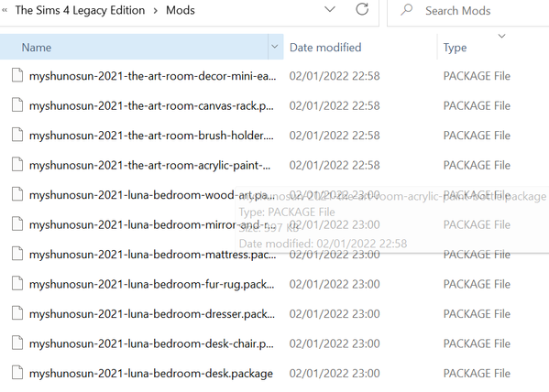This screenshot has height=392, width=549.
Task: Click the search magnifier icon
Action: pyautogui.click(x=407, y=10)
